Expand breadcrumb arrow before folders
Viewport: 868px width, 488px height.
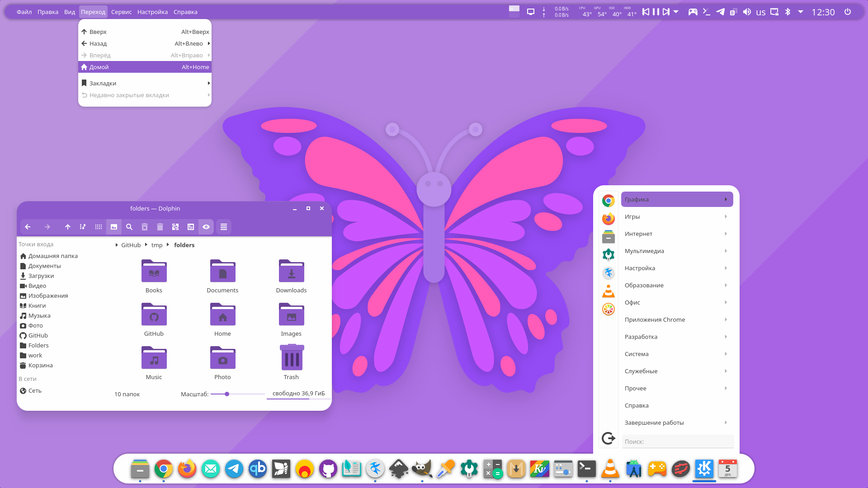point(168,245)
